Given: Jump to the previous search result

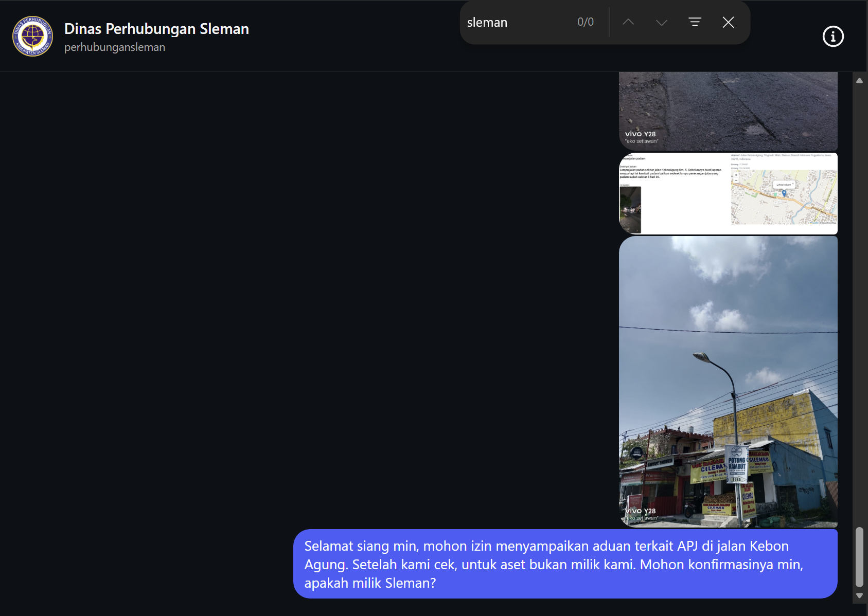Looking at the screenshot, I should coord(628,22).
